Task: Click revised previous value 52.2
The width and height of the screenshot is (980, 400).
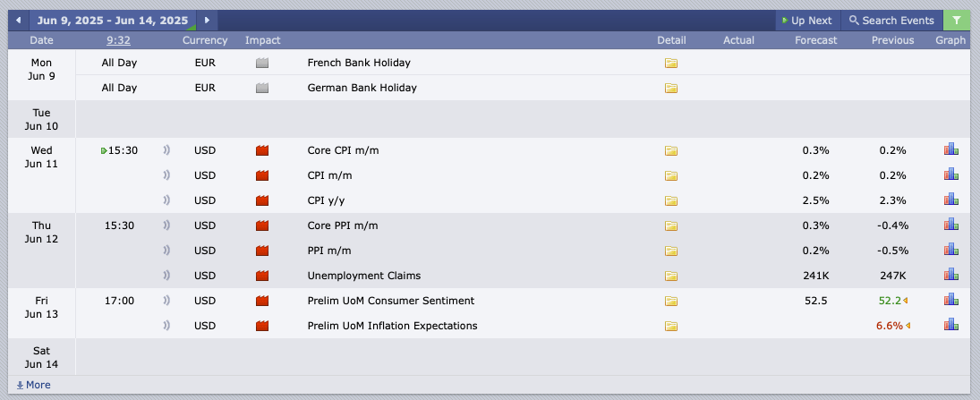Action: 890,301
